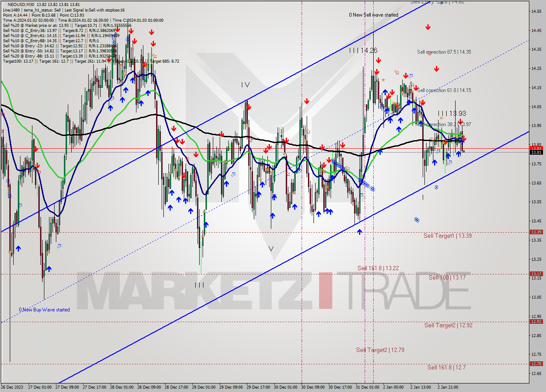Image resolution: width=546 pixels, height=392 pixels.
Task: Select 'Sell correction 61.8 | 14.15' label
Action: click(444, 90)
